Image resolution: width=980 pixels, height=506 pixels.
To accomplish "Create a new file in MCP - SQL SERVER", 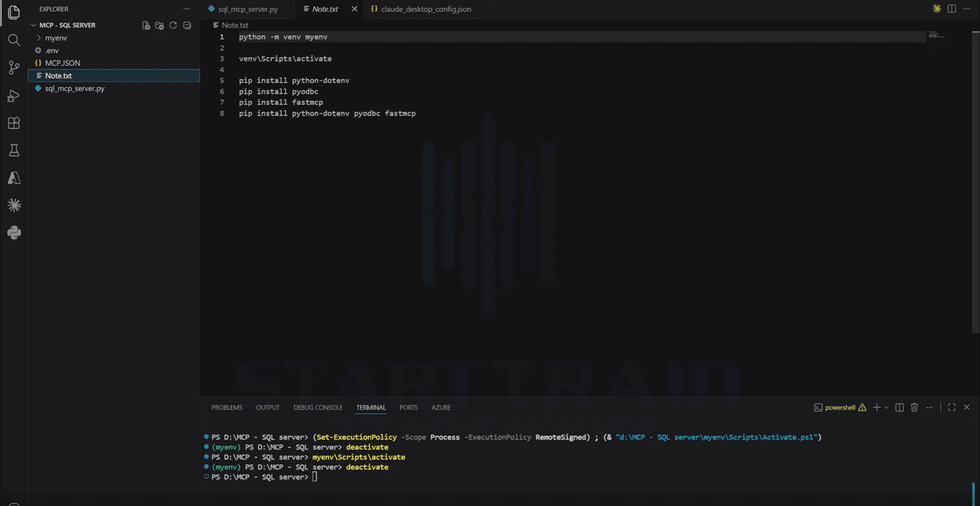I will 146,25.
